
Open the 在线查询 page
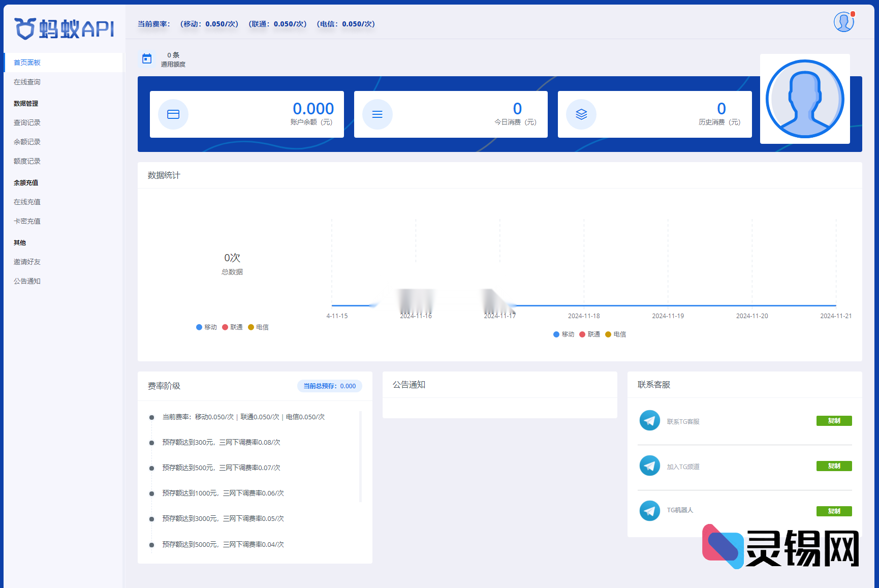[x=26, y=81]
